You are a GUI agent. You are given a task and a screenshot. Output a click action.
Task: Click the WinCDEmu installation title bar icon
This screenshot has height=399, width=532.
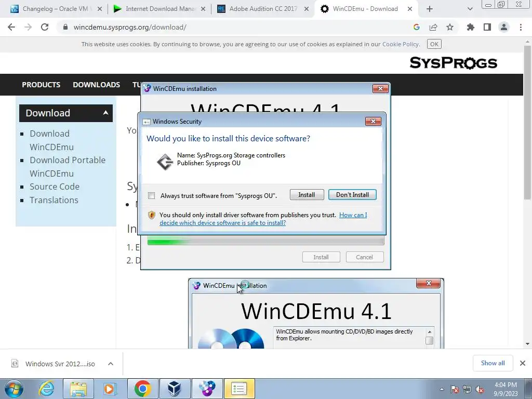(x=147, y=88)
